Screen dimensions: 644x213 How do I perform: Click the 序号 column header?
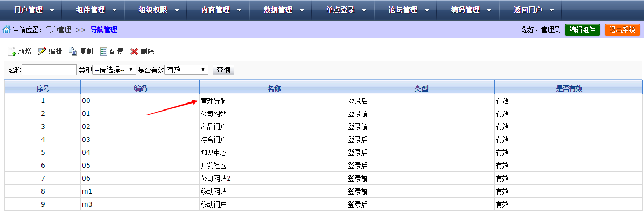tap(43, 88)
